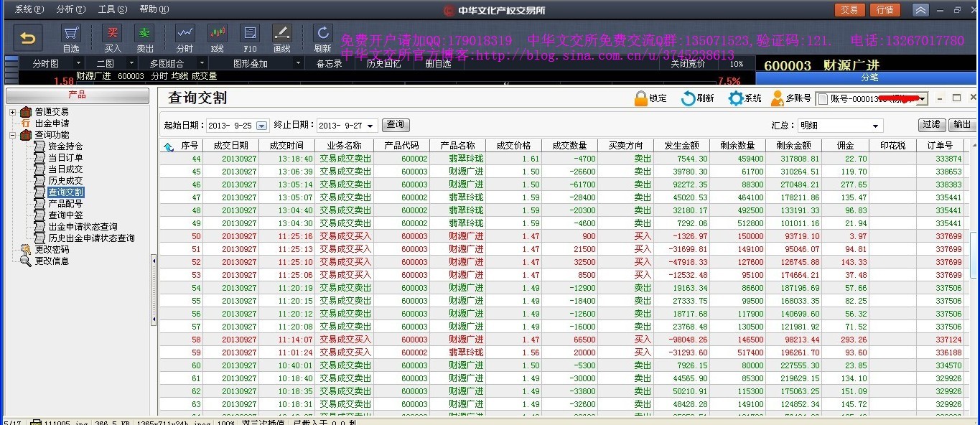Open 自选 shopping cart icon

71,33
